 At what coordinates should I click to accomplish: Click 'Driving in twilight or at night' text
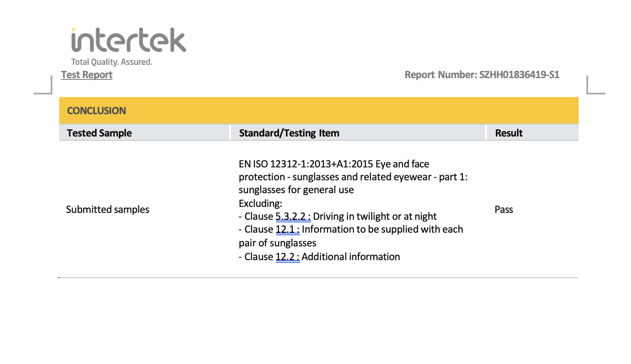(374, 216)
